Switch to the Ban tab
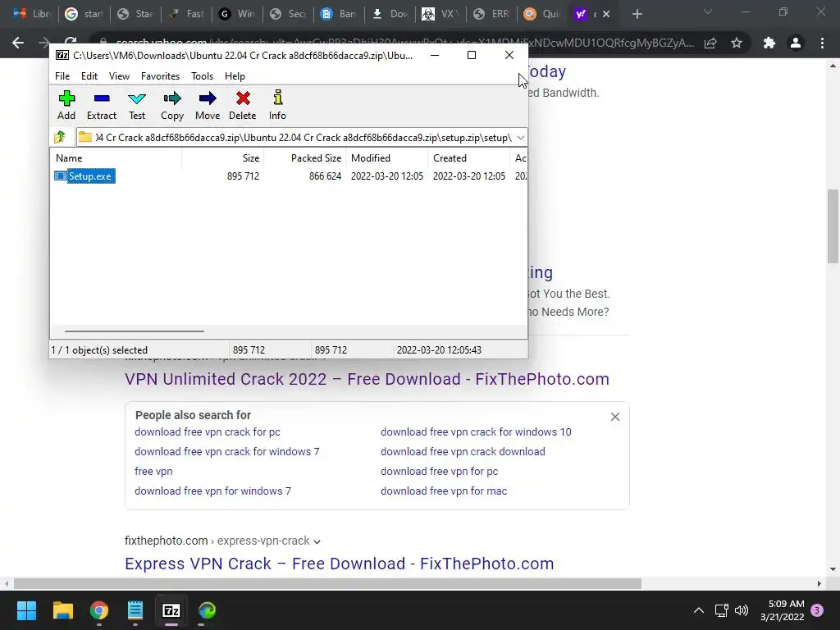Image resolution: width=840 pixels, height=630 pixels. (339, 15)
